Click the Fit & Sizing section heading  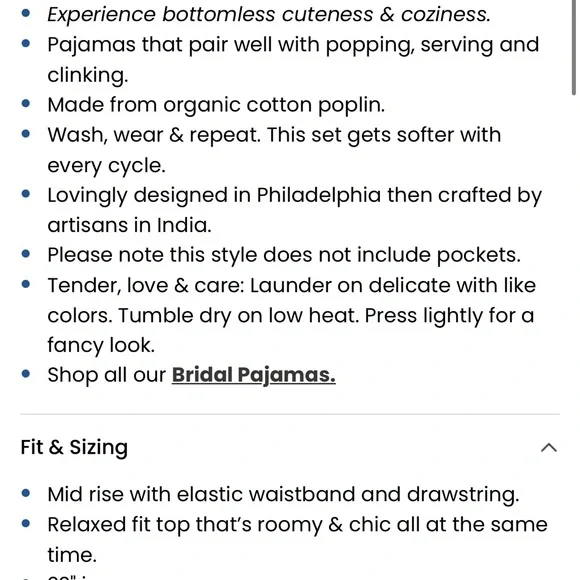click(x=74, y=447)
